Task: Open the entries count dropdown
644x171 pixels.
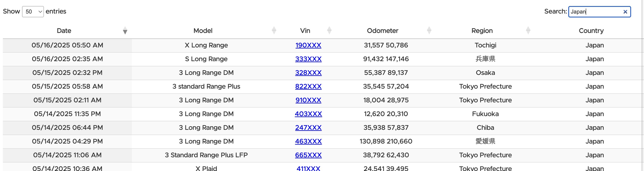Action: click(x=33, y=12)
